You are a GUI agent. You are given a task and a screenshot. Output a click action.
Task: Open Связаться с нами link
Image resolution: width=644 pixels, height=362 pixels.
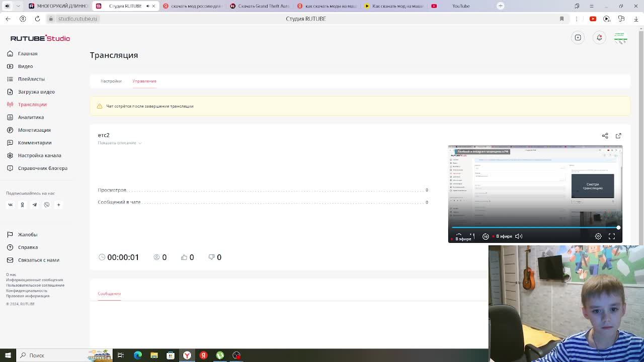(39, 260)
